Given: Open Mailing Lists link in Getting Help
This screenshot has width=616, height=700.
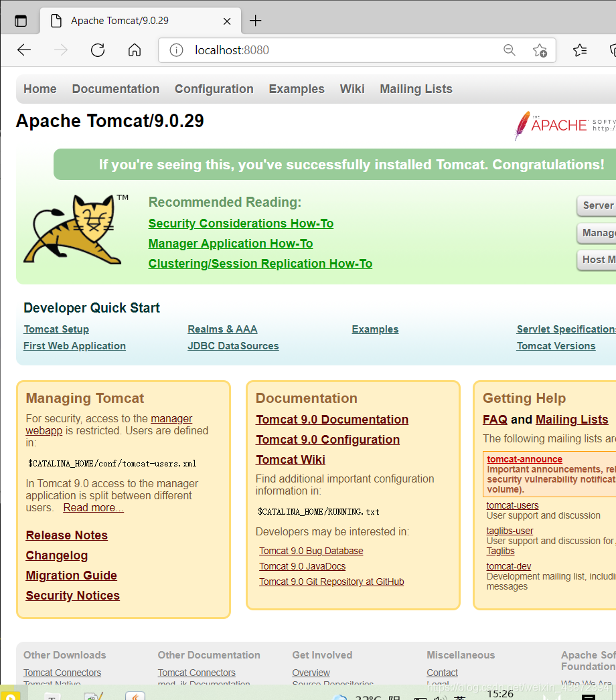Looking at the screenshot, I should pos(572,420).
